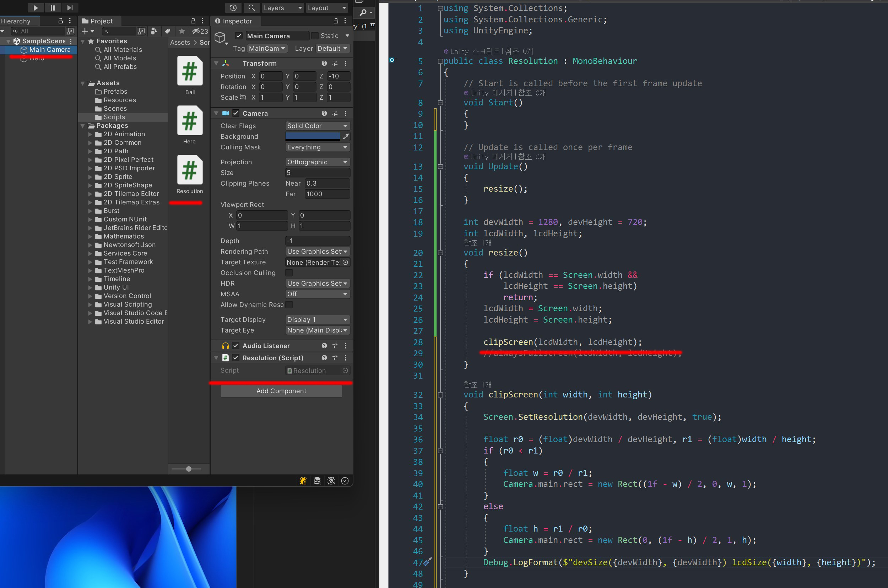Screen dimensions: 888x588
Task: Open the Clear Flags dropdown
Action: (x=317, y=126)
